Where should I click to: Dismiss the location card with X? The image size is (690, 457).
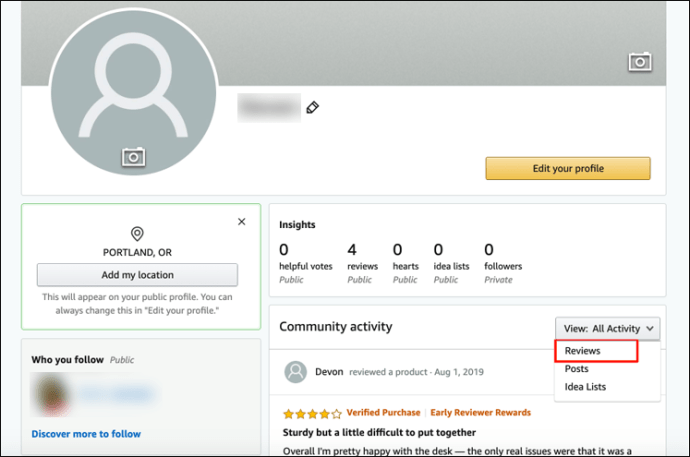click(242, 222)
